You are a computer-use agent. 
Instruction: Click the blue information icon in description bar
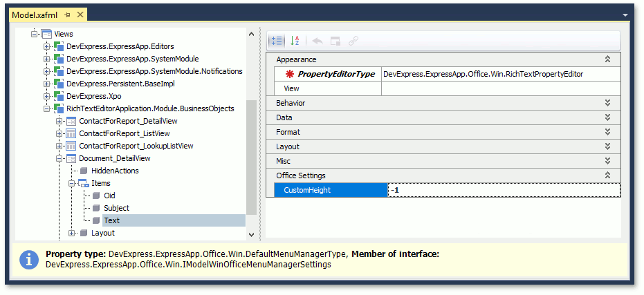coord(29,260)
